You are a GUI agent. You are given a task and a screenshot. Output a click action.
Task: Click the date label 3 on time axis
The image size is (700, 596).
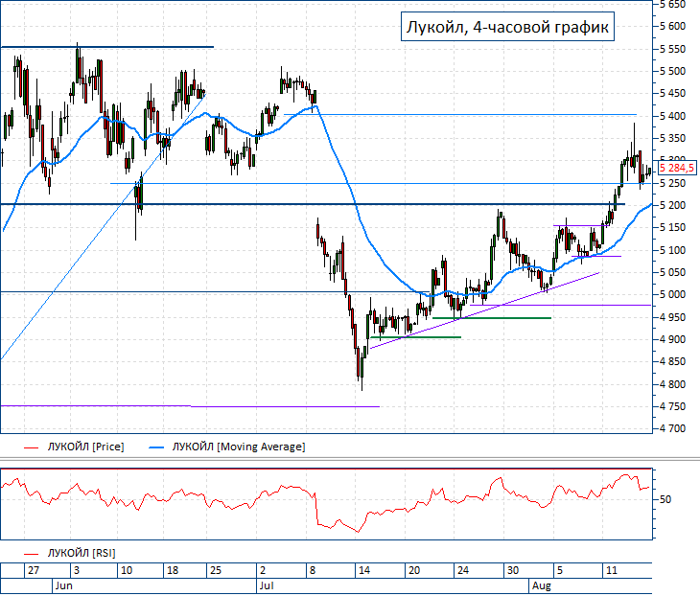tap(77, 570)
